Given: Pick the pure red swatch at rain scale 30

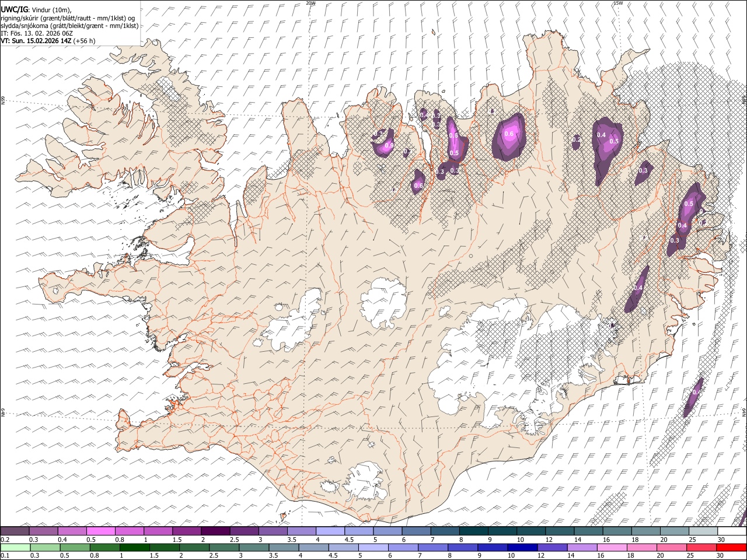Looking at the screenshot, I should click(x=732, y=547).
